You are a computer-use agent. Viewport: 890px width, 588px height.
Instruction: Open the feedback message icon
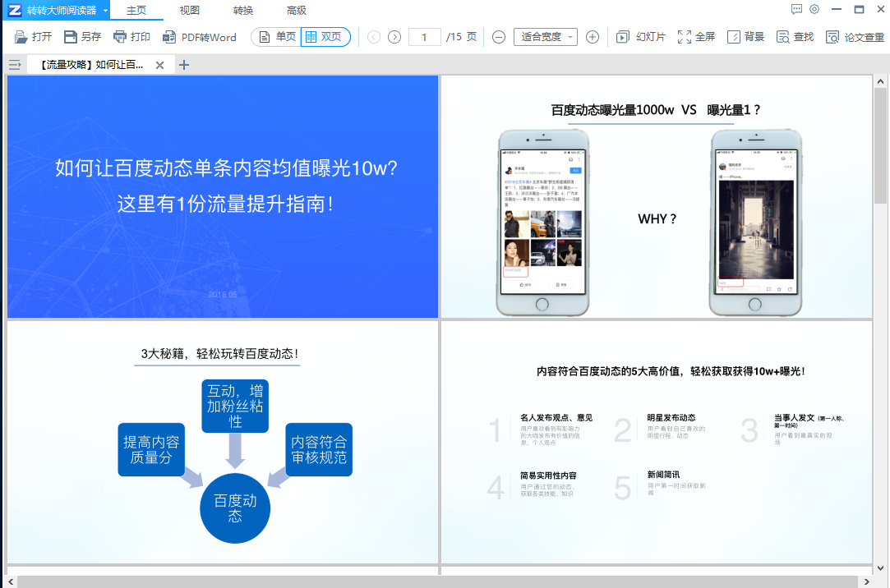[x=796, y=9]
